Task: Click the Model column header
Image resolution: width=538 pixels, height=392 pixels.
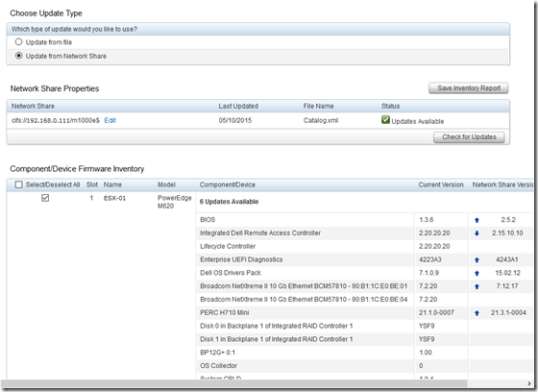Action: point(166,184)
